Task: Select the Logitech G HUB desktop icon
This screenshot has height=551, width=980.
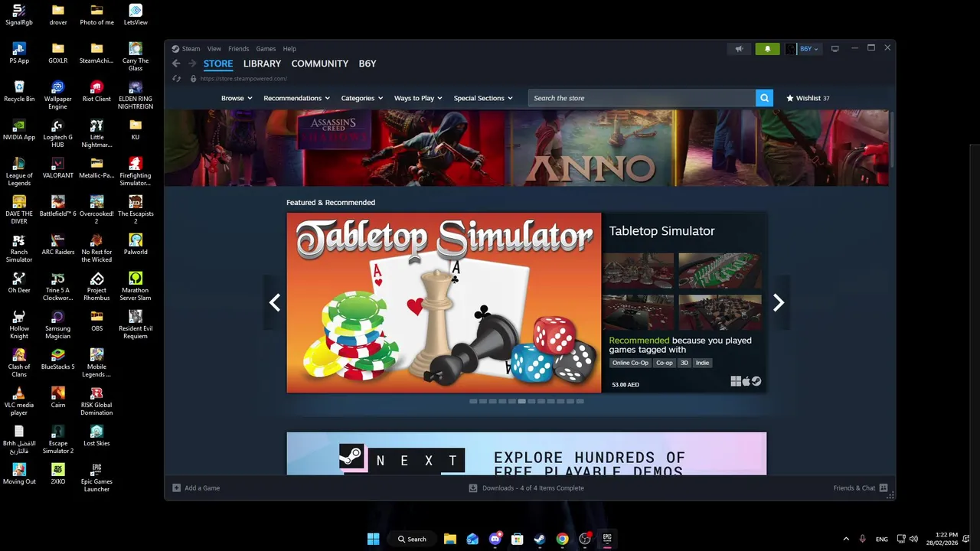Action: coord(58,133)
